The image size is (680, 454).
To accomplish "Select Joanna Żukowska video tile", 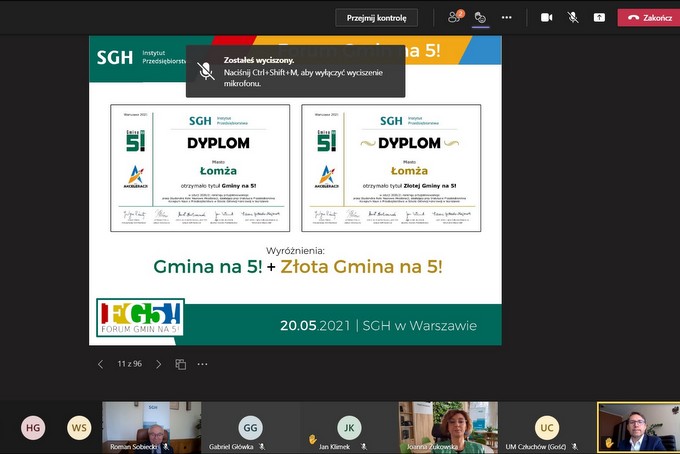I will tap(448, 428).
